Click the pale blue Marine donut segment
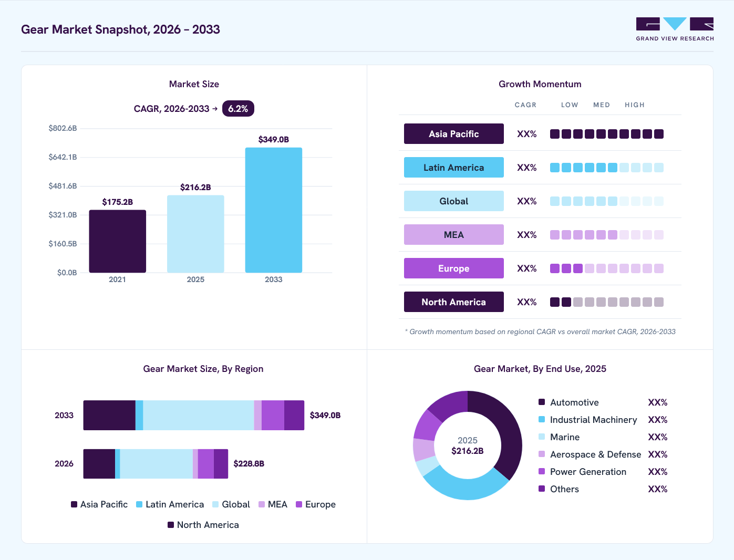Viewport: 734px width, 560px height. click(x=427, y=465)
